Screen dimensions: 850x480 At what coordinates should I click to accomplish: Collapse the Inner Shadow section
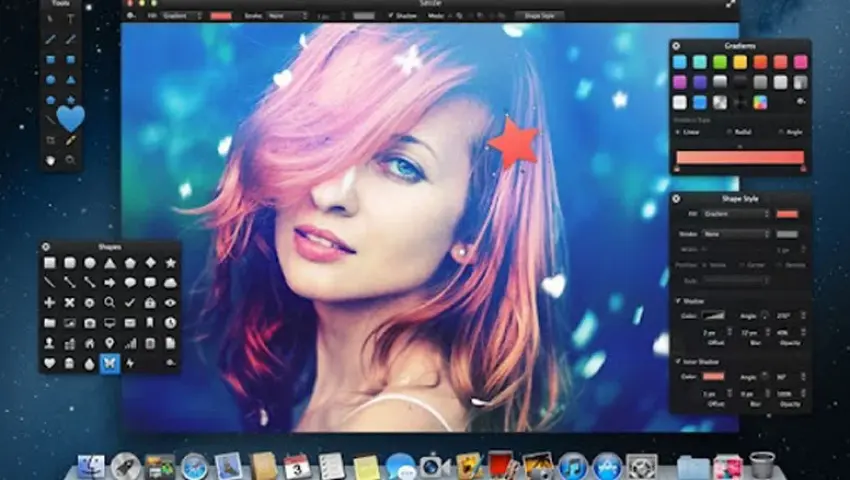(x=677, y=360)
